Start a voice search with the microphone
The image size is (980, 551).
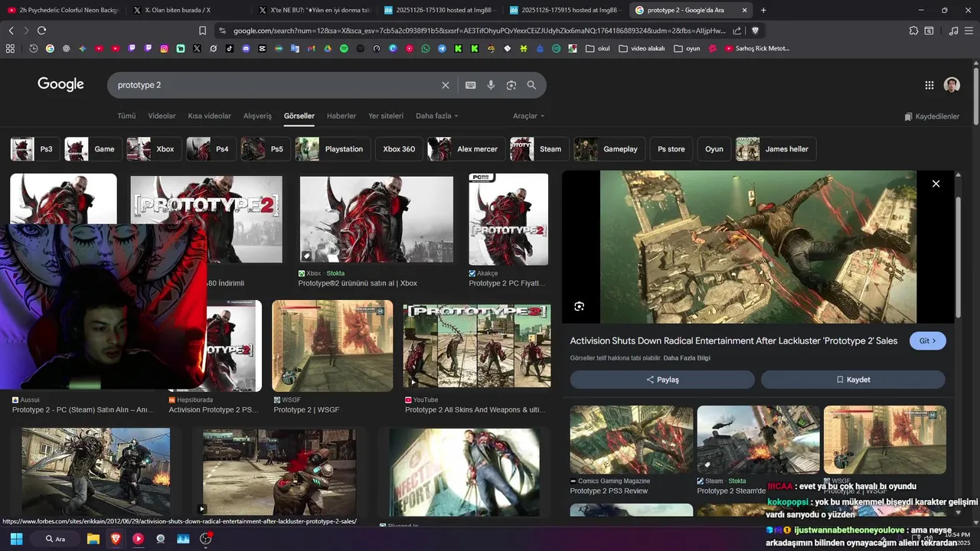coord(491,85)
